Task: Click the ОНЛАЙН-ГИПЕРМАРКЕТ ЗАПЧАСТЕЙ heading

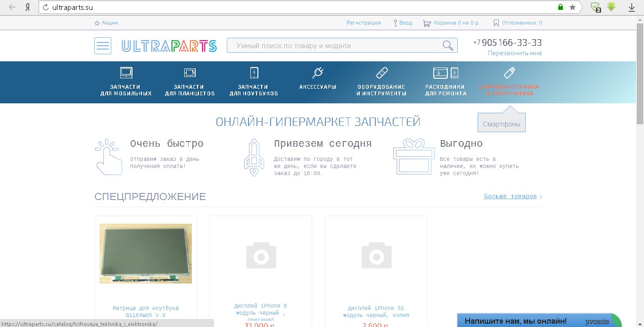Action: pyautogui.click(x=318, y=122)
